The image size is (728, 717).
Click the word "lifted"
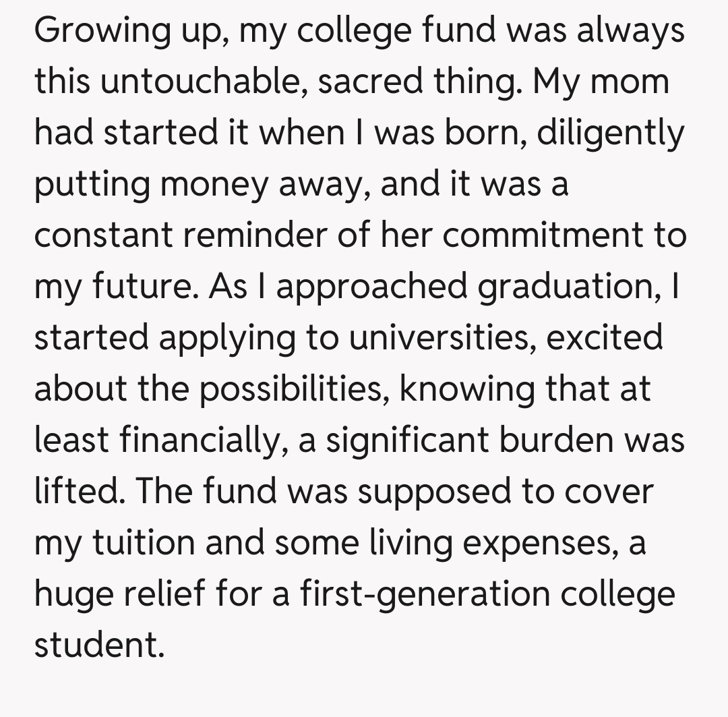[73, 491]
